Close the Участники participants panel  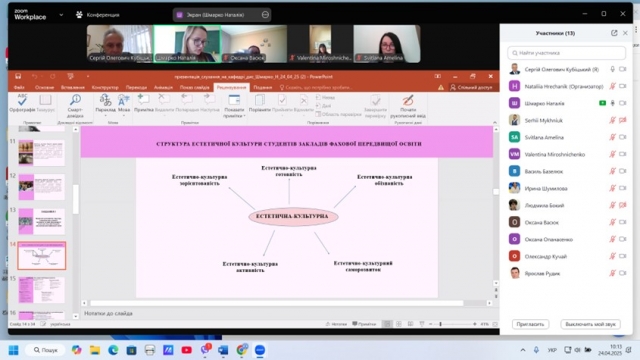coord(625,33)
